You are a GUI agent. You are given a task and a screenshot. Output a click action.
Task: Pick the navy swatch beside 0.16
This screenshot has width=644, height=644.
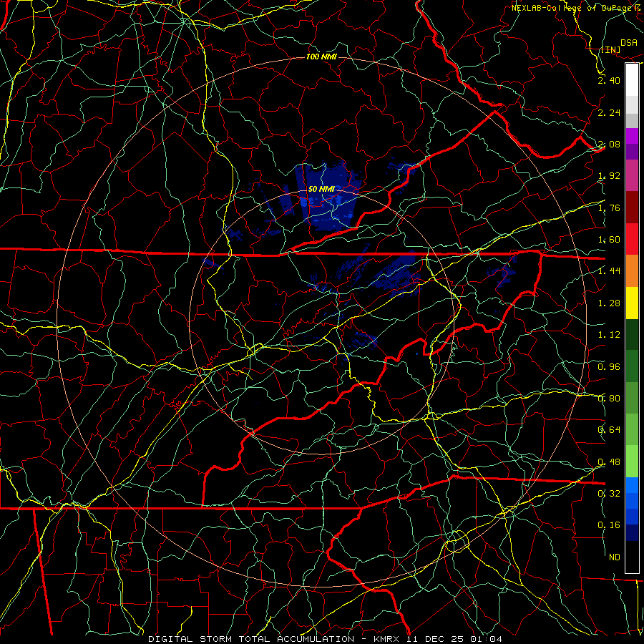click(632, 532)
